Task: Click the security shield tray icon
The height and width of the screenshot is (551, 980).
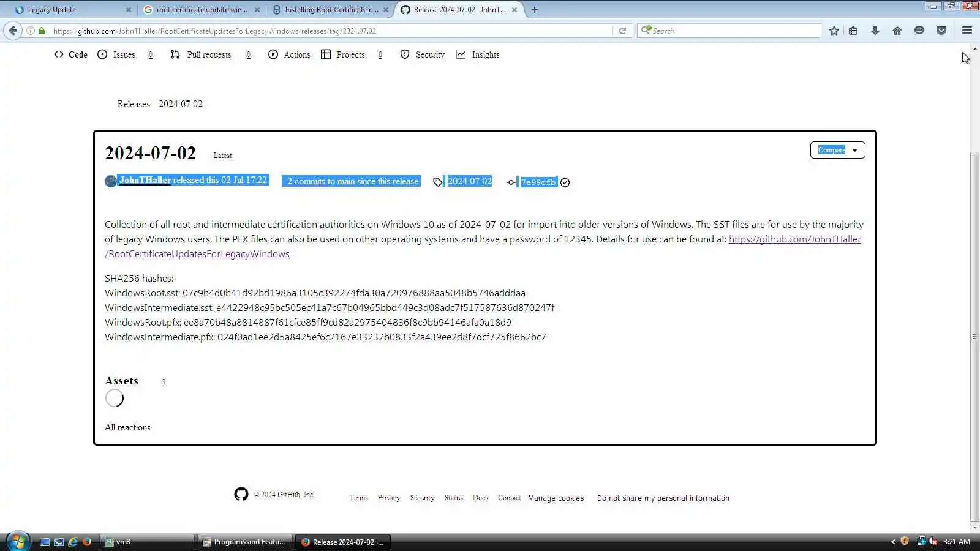Action: point(905,541)
